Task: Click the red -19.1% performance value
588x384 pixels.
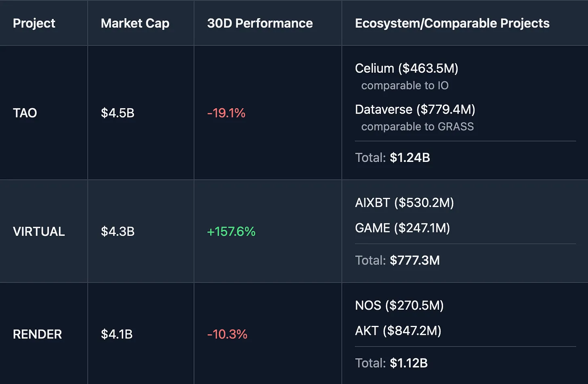Action: click(226, 113)
